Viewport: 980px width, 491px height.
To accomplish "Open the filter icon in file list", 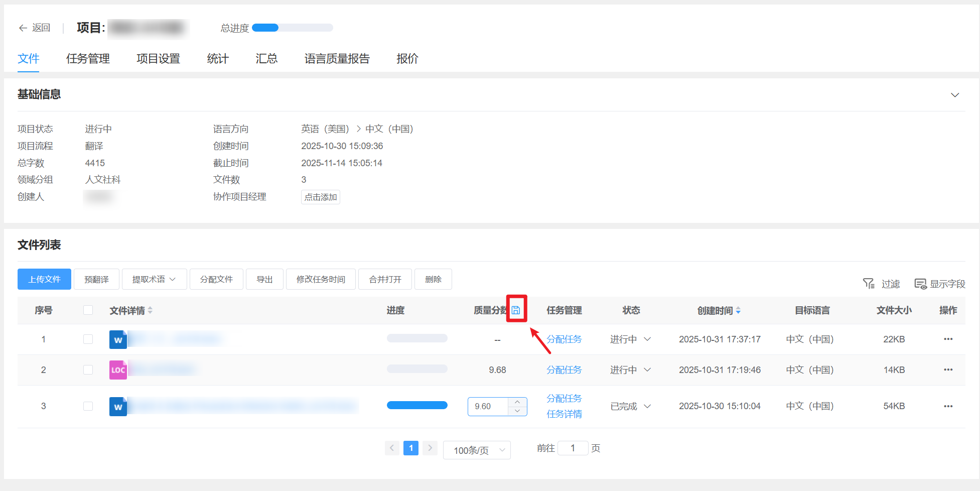I will coord(869,284).
